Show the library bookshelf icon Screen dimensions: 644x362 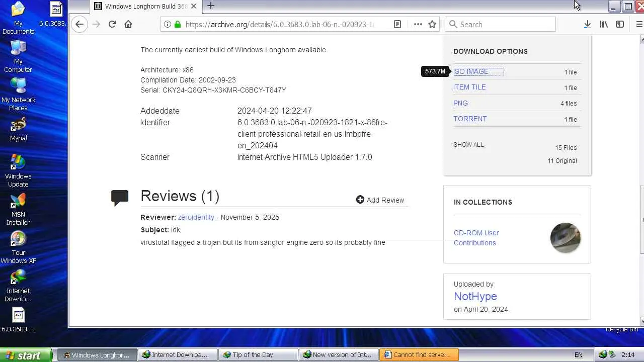click(604, 24)
